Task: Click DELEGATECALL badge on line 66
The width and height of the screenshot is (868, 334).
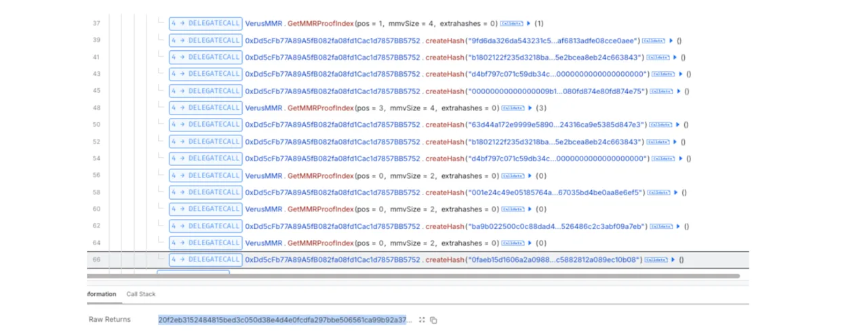Action: tap(205, 259)
